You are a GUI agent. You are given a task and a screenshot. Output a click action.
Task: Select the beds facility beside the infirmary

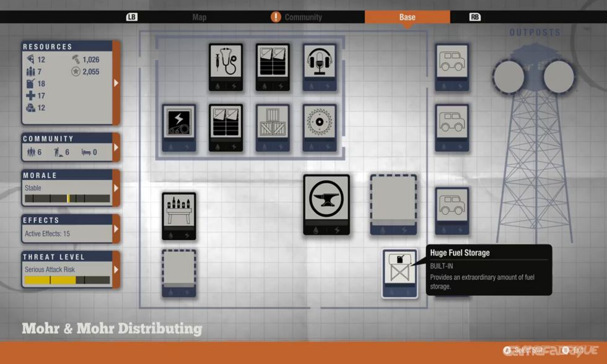[273, 67]
